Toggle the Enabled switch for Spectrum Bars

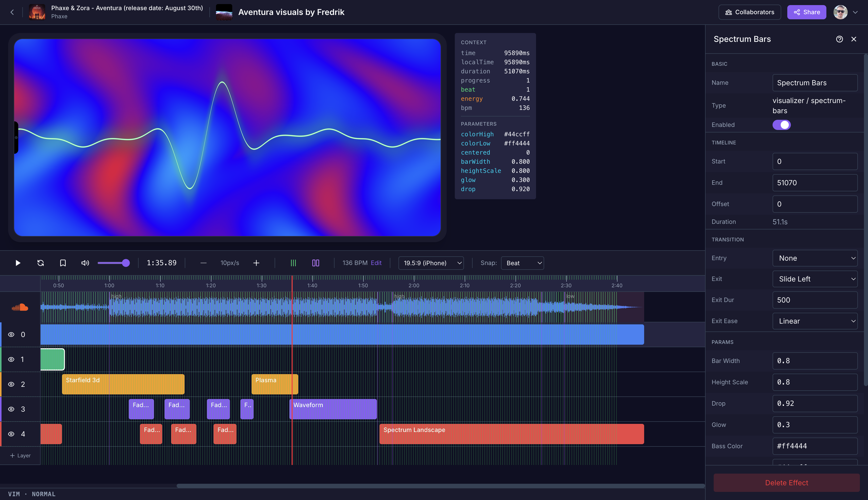(781, 125)
